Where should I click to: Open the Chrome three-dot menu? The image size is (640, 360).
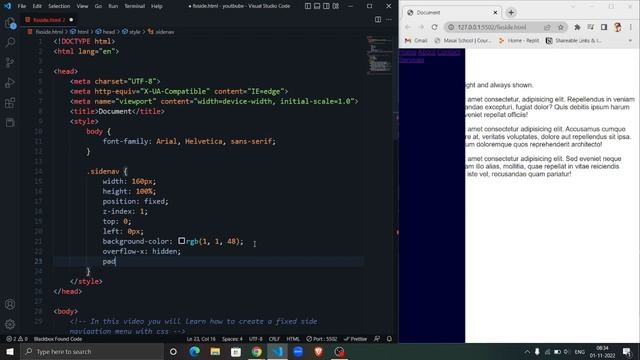coord(631,27)
